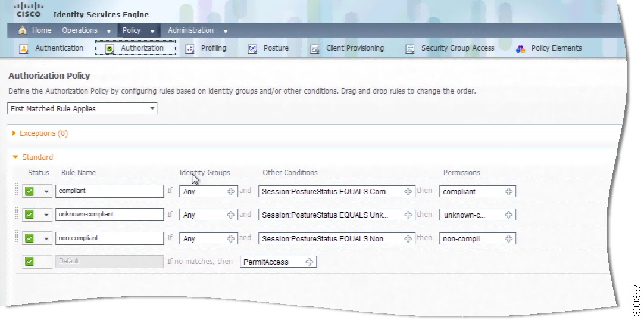Image resolution: width=644 pixels, height=320 pixels.
Task: Click the Cisco logo
Action: [29, 10]
